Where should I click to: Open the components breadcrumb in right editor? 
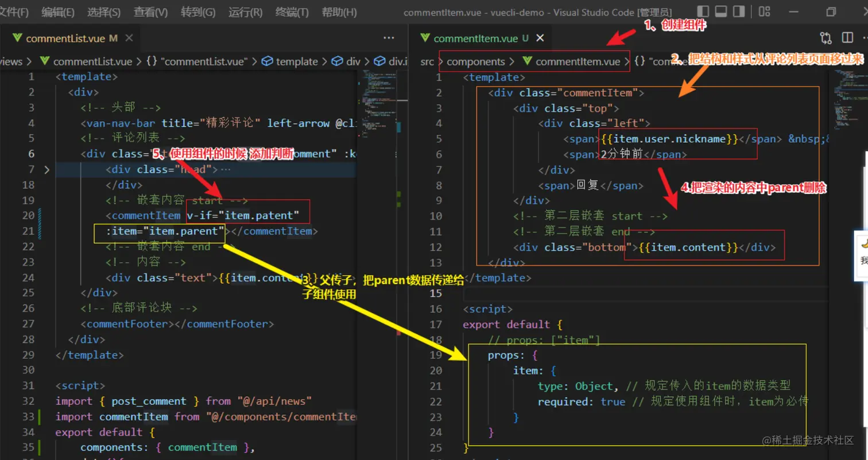click(476, 61)
